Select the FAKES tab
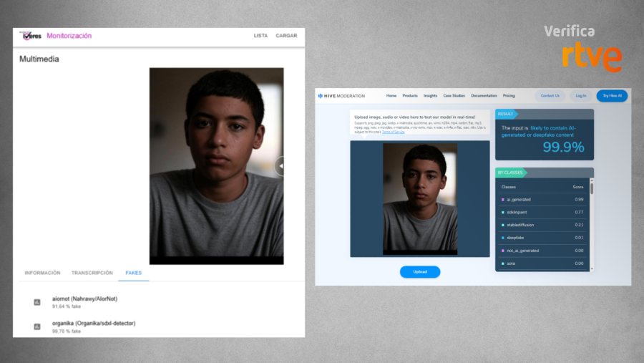This screenshot has height=363, width=644. coord(133,273)
